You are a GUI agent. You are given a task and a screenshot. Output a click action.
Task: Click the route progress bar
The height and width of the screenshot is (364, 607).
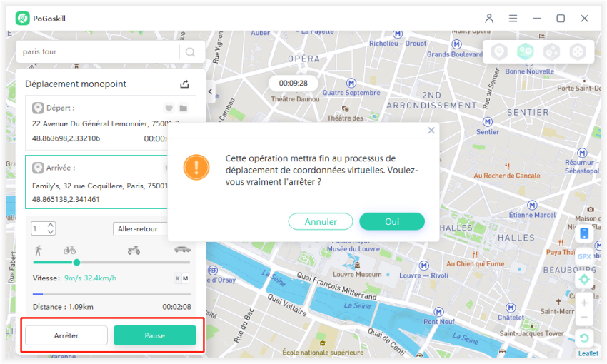point(111,294)
